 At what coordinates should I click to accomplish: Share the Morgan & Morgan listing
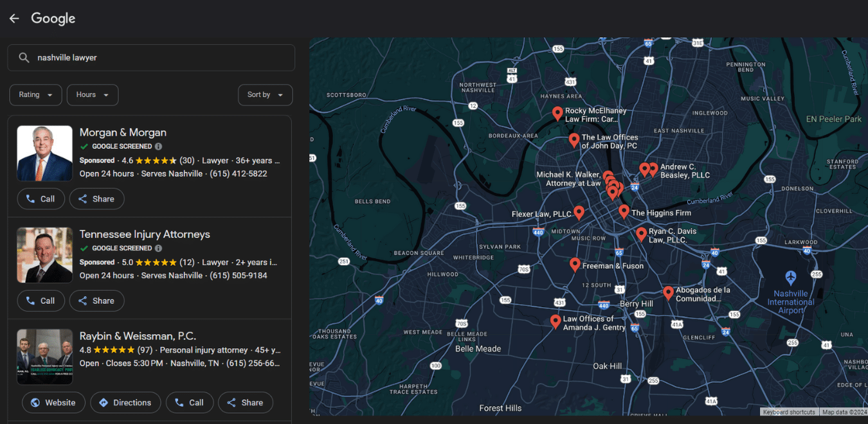coord(96,199)
